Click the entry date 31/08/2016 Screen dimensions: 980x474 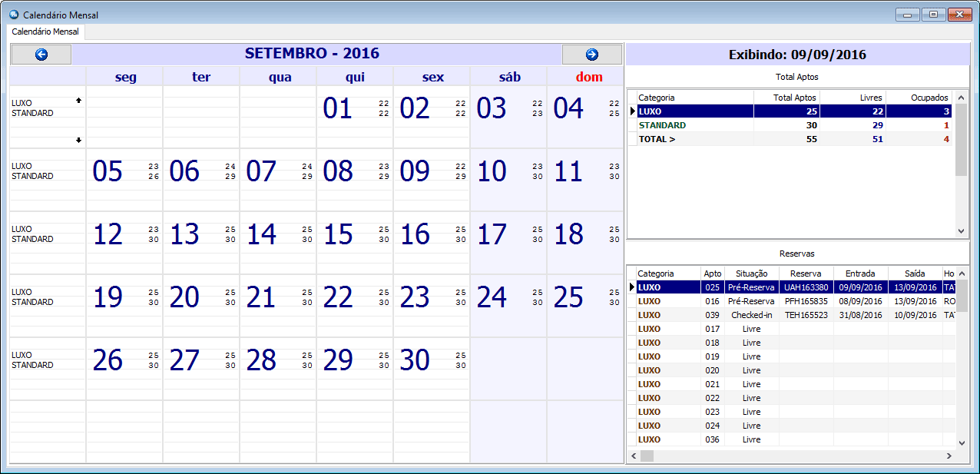tap(861, 315)
